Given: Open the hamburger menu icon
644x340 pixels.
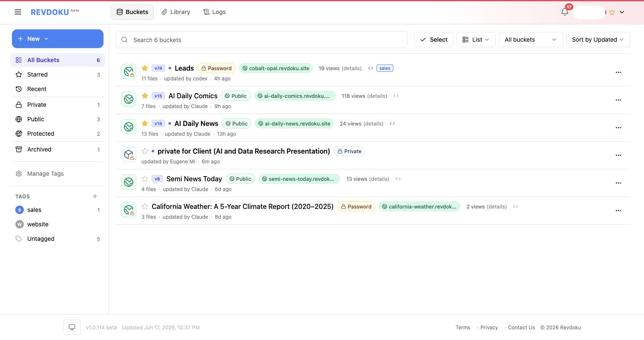Looking at the screenshot, I should pyautogui.click(x=18, y=12).
